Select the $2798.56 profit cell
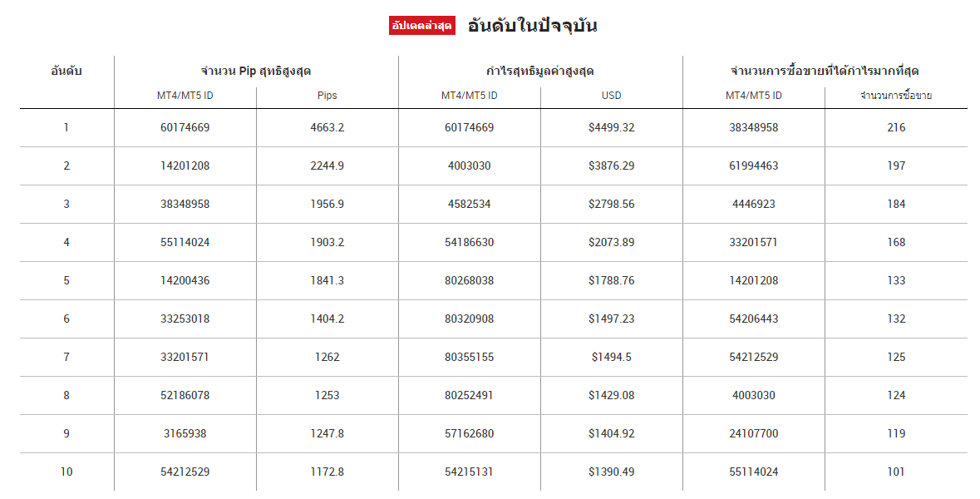 (x=611, y=204)
